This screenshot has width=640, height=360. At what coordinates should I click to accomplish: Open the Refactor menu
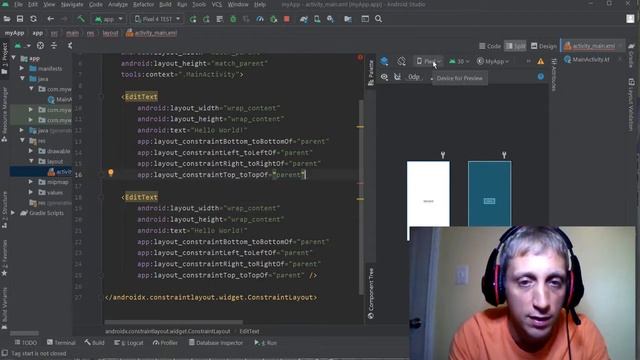coord(143,4)
